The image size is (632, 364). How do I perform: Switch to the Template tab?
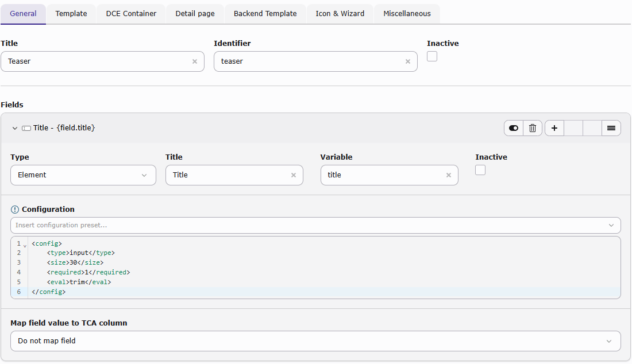pos(71,13)
